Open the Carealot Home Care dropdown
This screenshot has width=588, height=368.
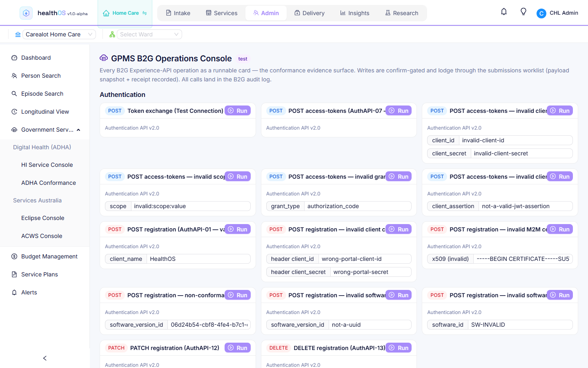coord(59,34)
